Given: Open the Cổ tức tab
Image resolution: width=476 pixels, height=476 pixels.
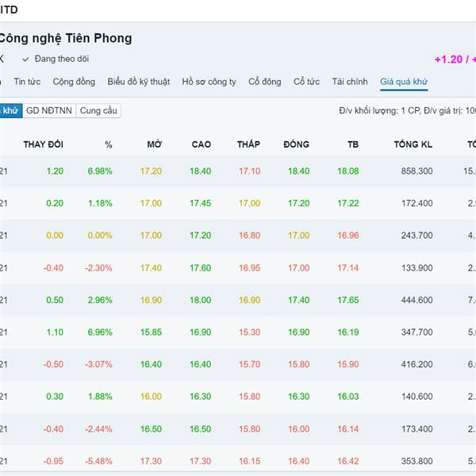Looking at the screenshot, I should tap(306, 82).
